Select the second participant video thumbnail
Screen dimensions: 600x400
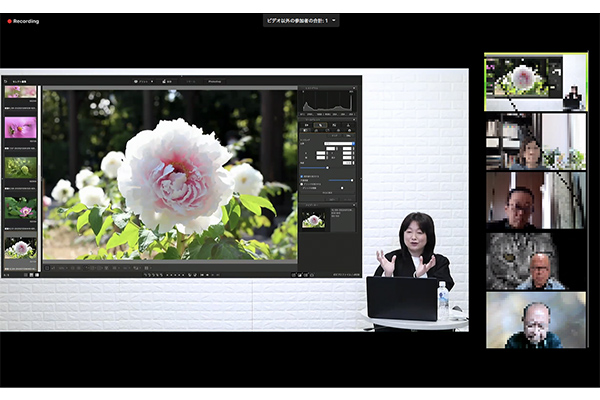click(535, 140)
